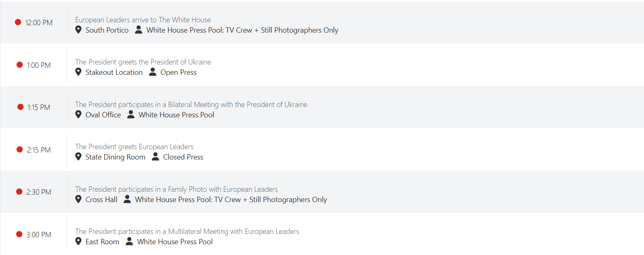Click the location pin beside East Room
The width and height of the screenshot is (644, 255).
78,241
